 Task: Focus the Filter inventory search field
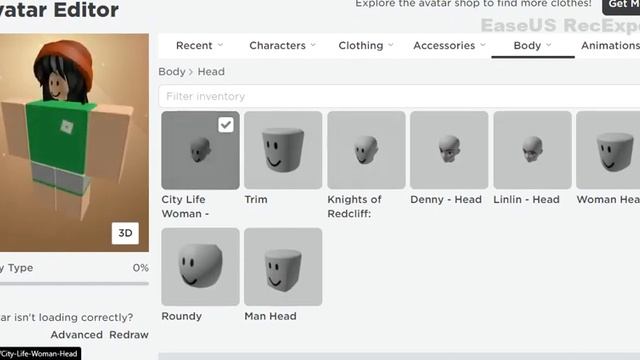pyautogui.click(x=399, y=96)
